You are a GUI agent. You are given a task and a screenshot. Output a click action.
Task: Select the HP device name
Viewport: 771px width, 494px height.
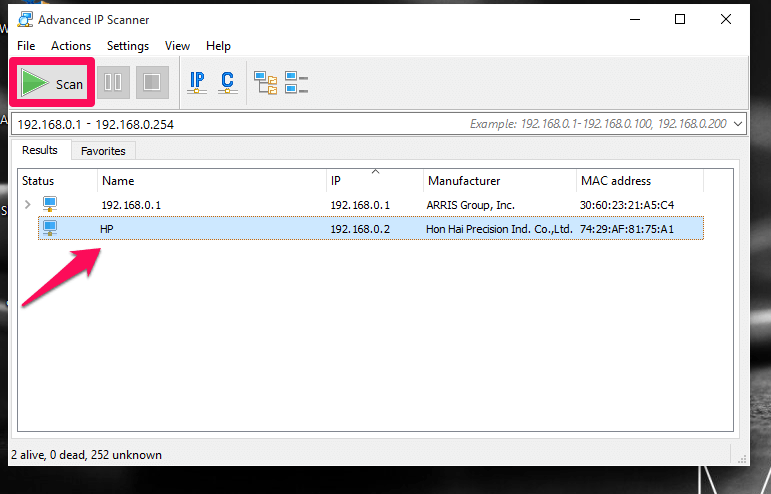[x=107, y=229]
